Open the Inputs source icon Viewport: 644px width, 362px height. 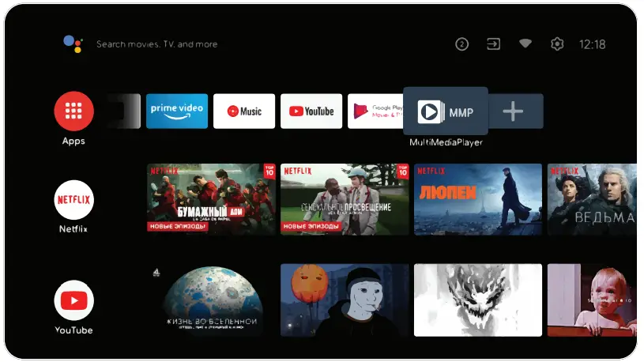(x=493, y=44)
